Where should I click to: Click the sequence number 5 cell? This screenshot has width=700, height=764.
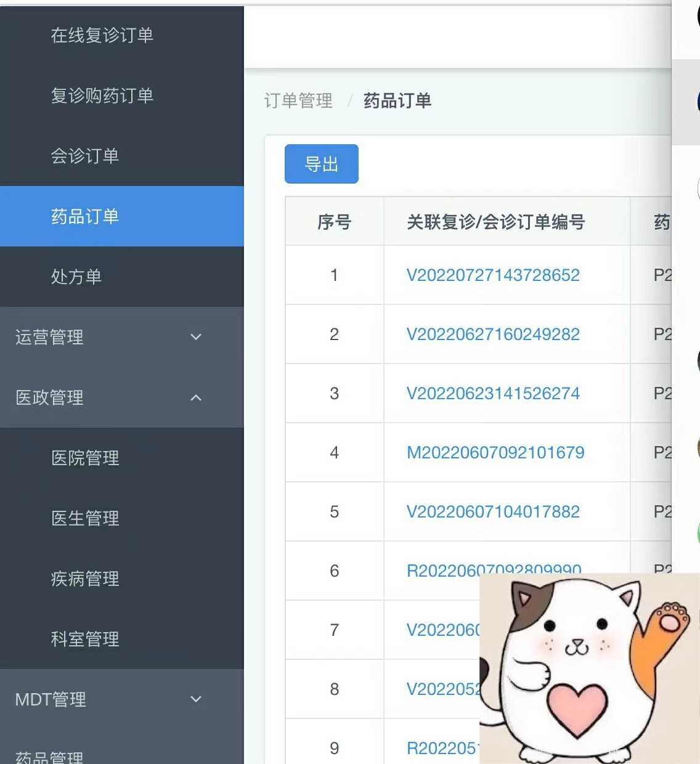335,511
